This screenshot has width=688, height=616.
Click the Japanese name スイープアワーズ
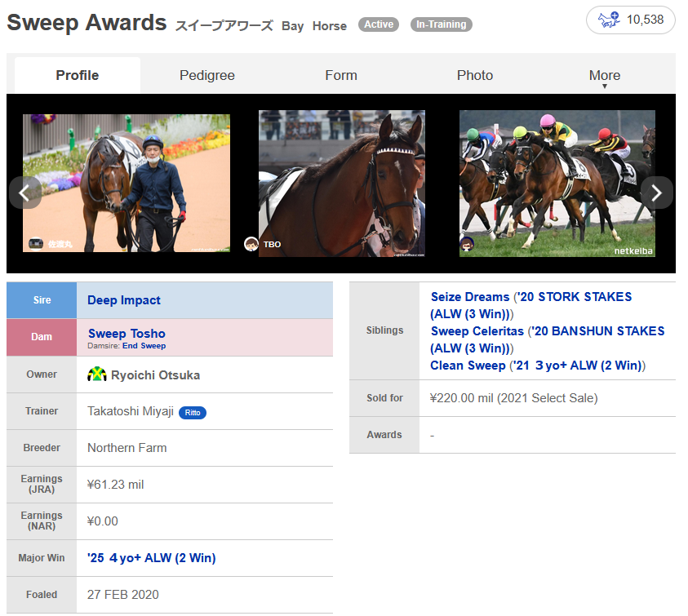224,25
